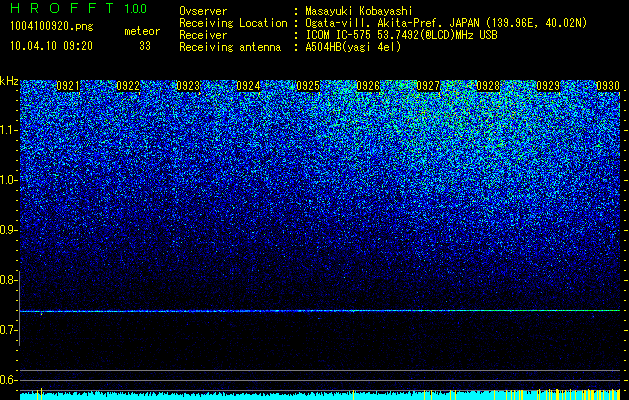Click the 0921 time marker
The image size is (629, 400).
point(68,86)
